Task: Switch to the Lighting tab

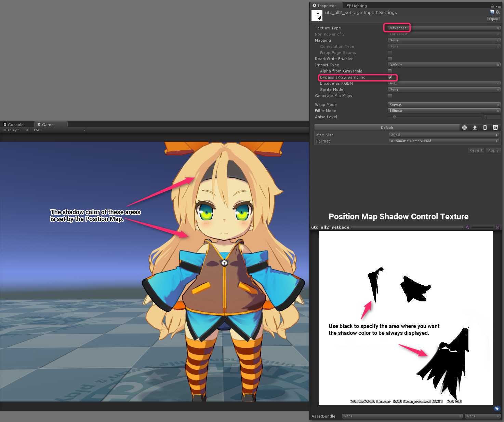Action: point(357,6)
